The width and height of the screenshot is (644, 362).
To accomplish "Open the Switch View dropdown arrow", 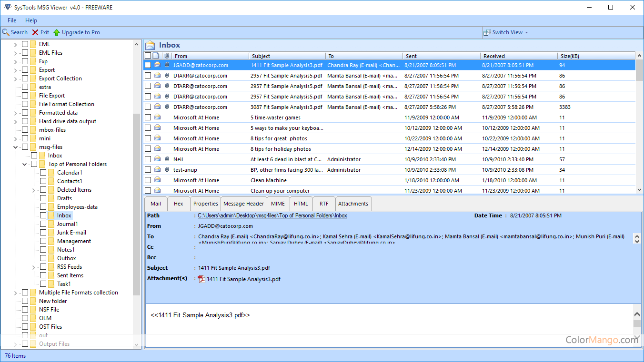I will (526, 32).
